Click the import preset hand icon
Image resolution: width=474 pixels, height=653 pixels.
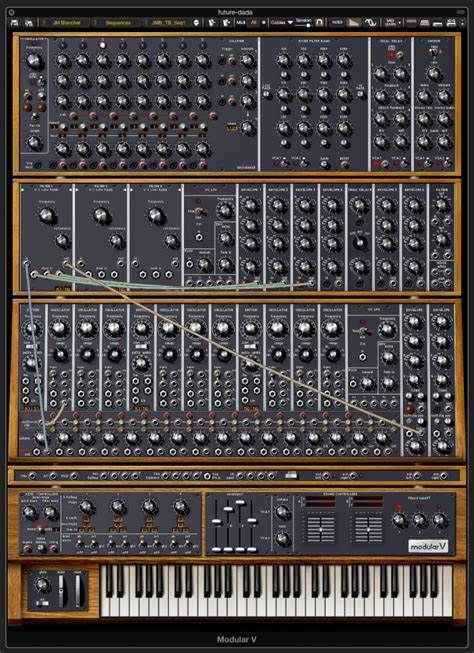coord(212,22)
